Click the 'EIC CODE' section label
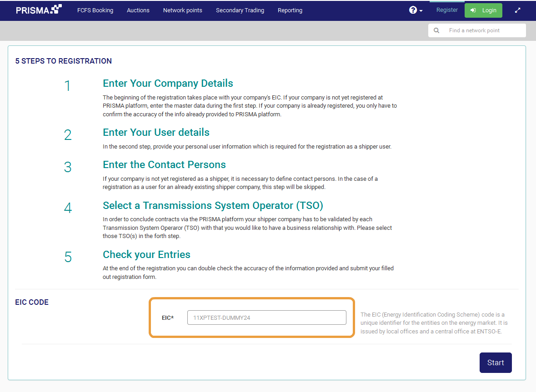Screen dimensions: 536x392 pos(32,302)
